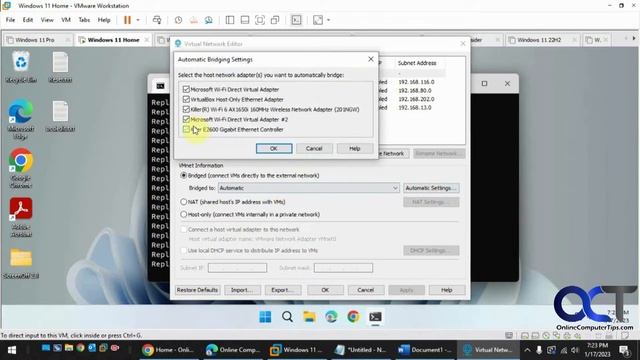Viewport: 640px width, 360px height.
Task: Open Terminal in guest taskbar
Action: (376, 317)
